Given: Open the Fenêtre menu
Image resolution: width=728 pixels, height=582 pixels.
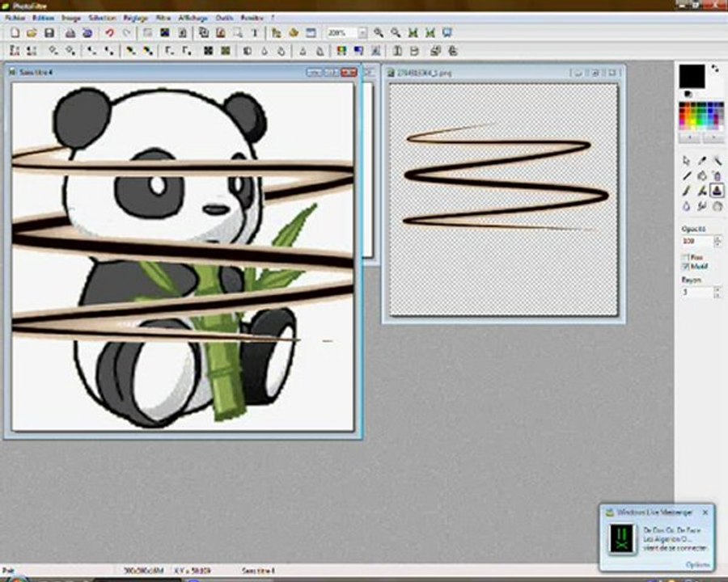Looking at the screenshot, I should pyautogui.click(x=252, y=18).
